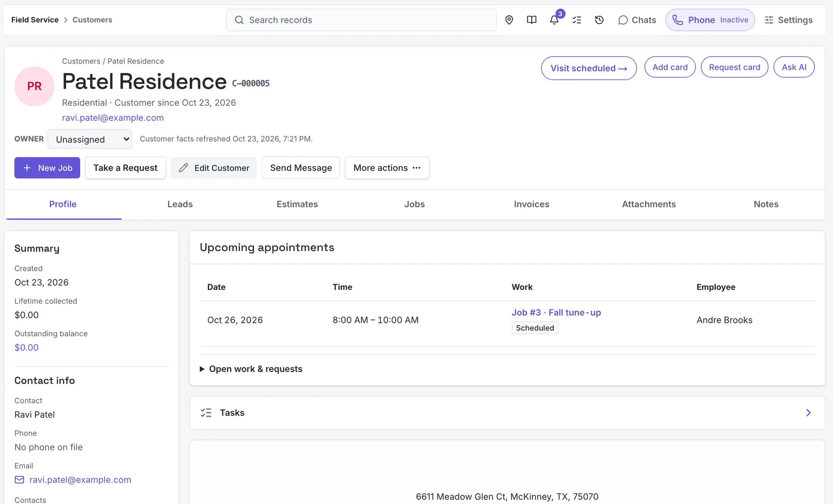Click email link in Contact info

pyautogui.click(x=80, y=480)
